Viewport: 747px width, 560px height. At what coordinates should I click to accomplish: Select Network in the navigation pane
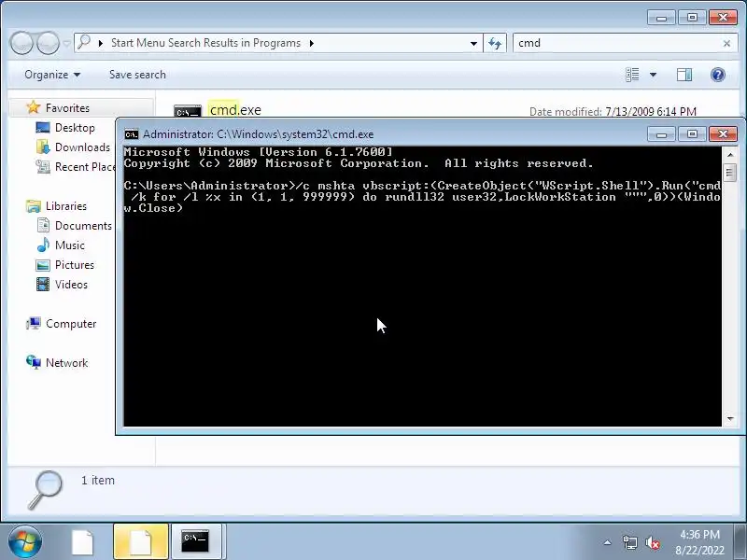[66, 363]
